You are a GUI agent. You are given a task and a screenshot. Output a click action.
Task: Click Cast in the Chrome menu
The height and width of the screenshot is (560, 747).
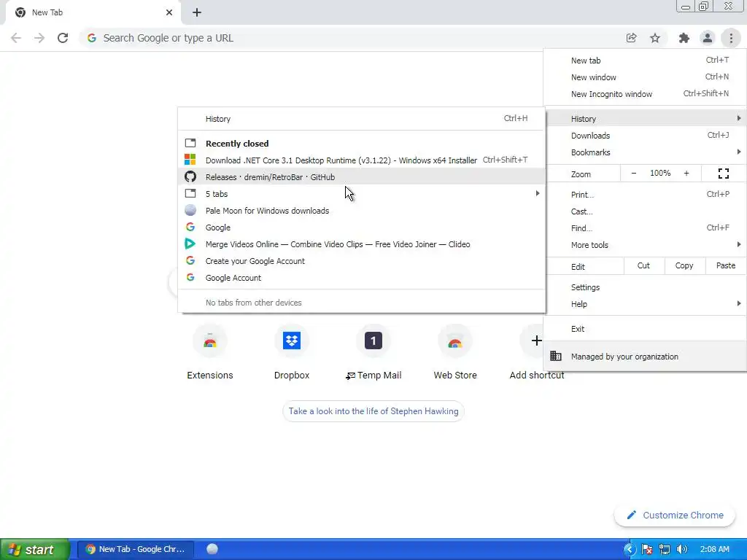[x=645, y=211]
